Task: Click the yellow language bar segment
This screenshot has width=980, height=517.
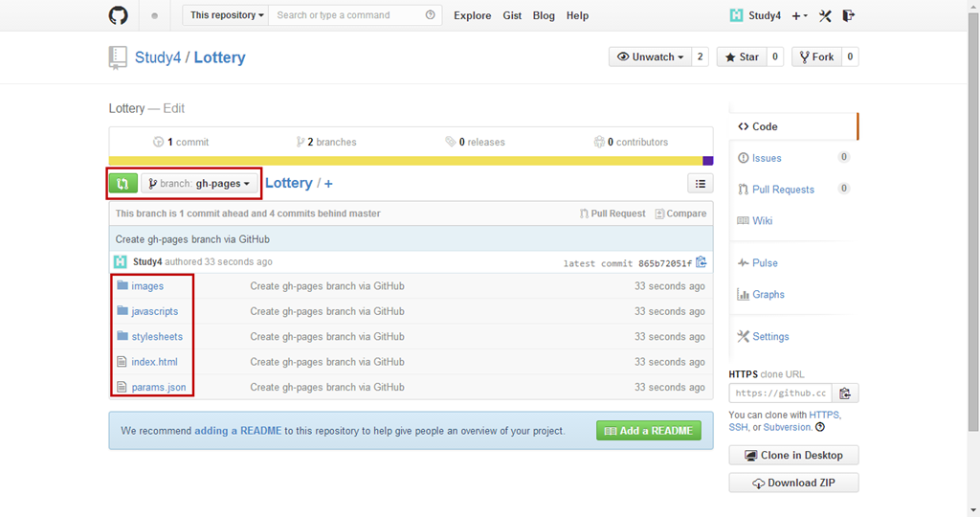Action: click(406, 161)
